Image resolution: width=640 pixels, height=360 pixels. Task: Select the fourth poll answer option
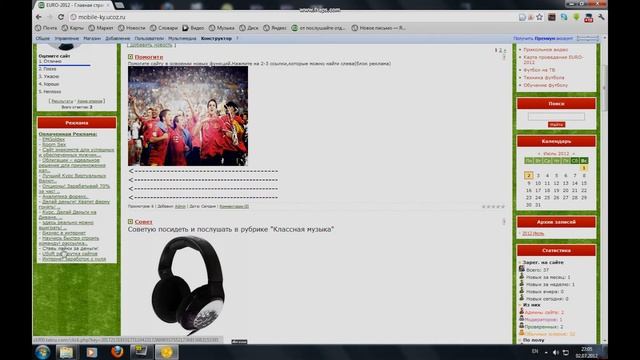click(x=49, y=84)
